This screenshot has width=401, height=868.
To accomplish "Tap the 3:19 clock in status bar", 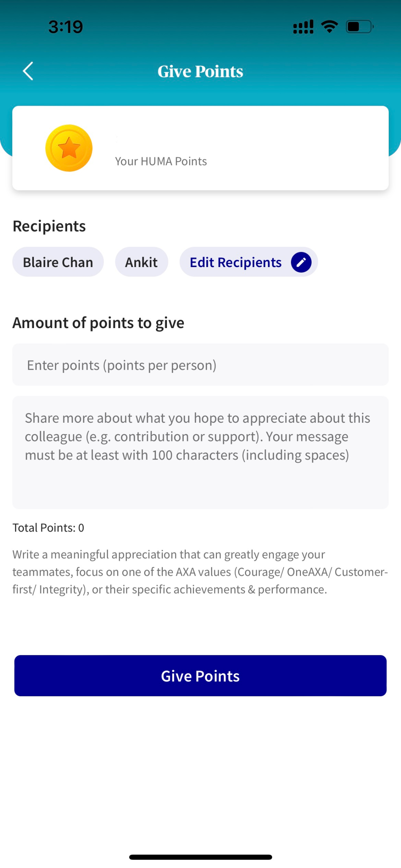I will tap(66, 26).
